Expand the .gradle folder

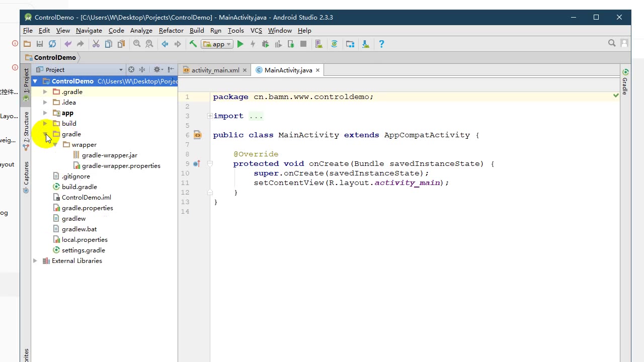(45, 92)
